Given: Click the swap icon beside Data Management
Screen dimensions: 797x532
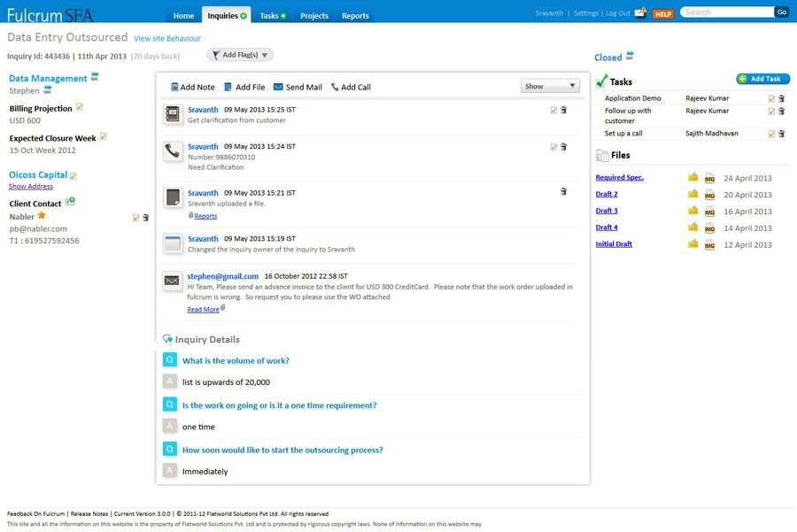Looking at the screenshot, I should pos(95,77).
